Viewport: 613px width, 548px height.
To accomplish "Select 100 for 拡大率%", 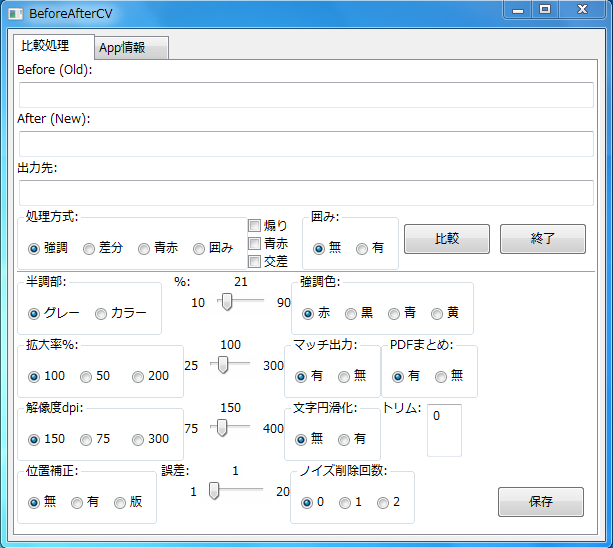I will pyautogui.click(x=46, y=376).
